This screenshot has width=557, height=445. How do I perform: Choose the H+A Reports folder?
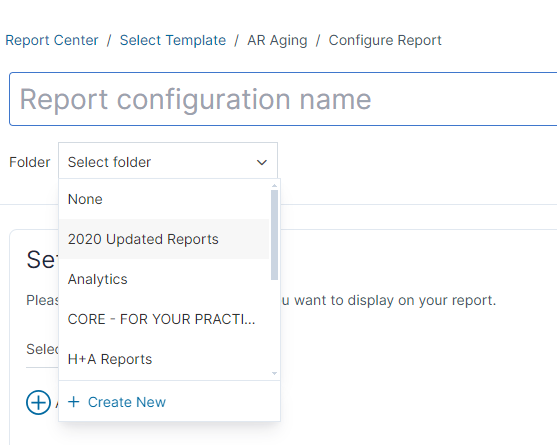164,359
